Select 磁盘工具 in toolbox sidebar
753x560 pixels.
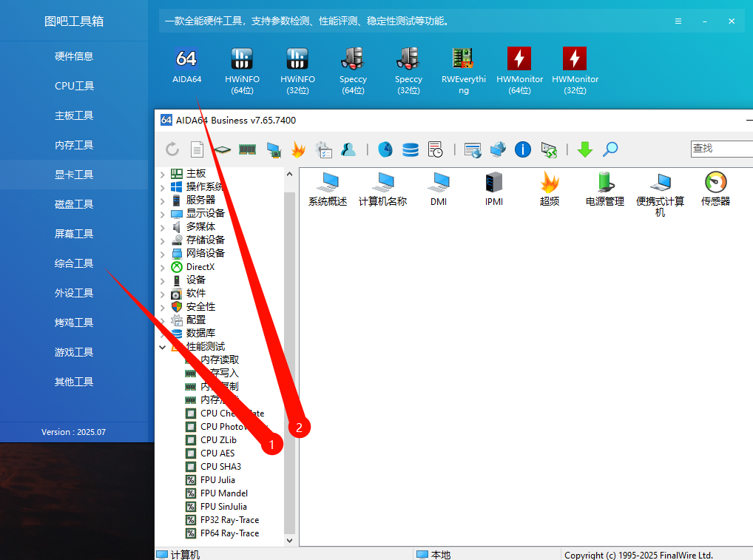pyautogui.click(x=74, y=204)
